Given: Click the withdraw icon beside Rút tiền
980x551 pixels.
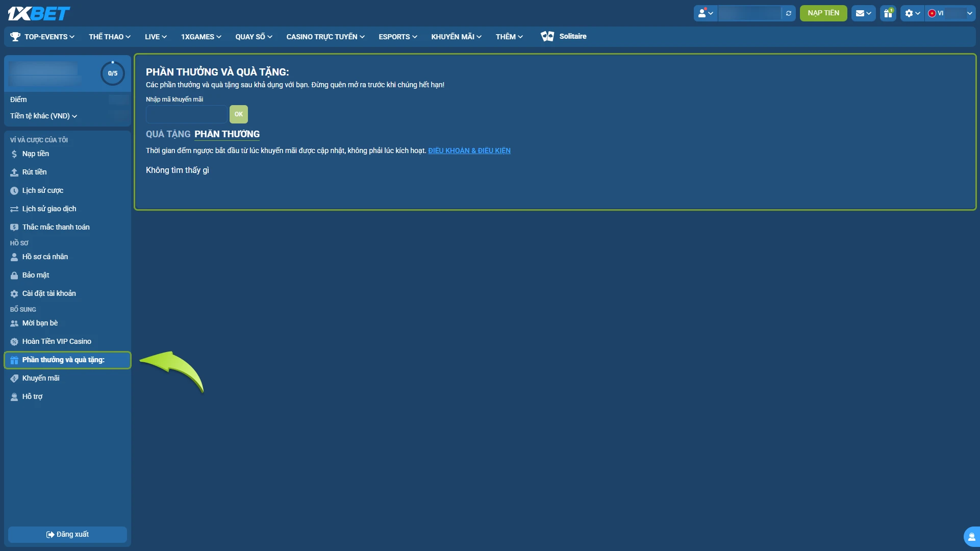Looking at the screenshot, I should tap(14, 172).
